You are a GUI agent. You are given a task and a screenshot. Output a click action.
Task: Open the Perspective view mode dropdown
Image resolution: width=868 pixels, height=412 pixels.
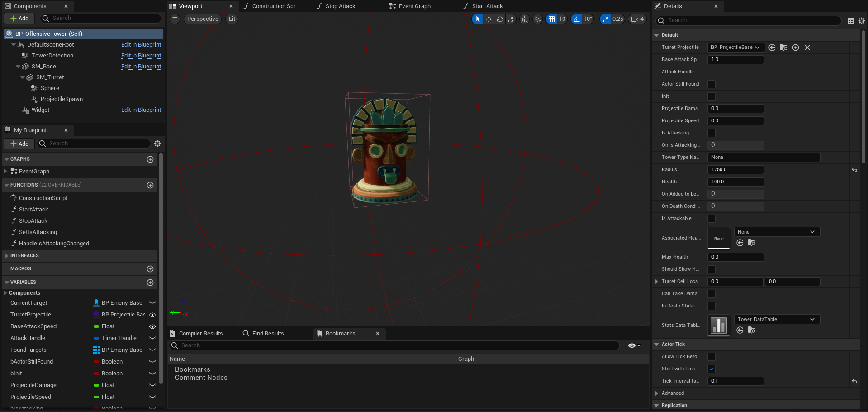pyautogui.click(x=203, y=19)
